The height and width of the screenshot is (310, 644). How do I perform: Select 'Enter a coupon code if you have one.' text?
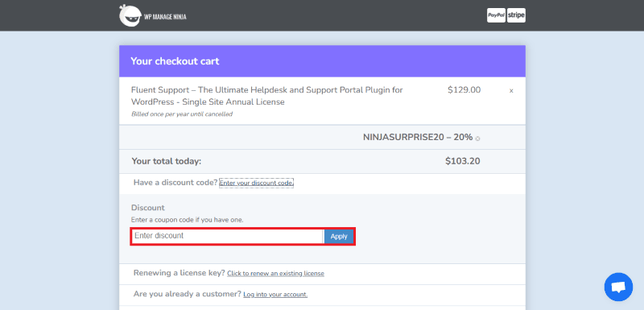[188, 220]
